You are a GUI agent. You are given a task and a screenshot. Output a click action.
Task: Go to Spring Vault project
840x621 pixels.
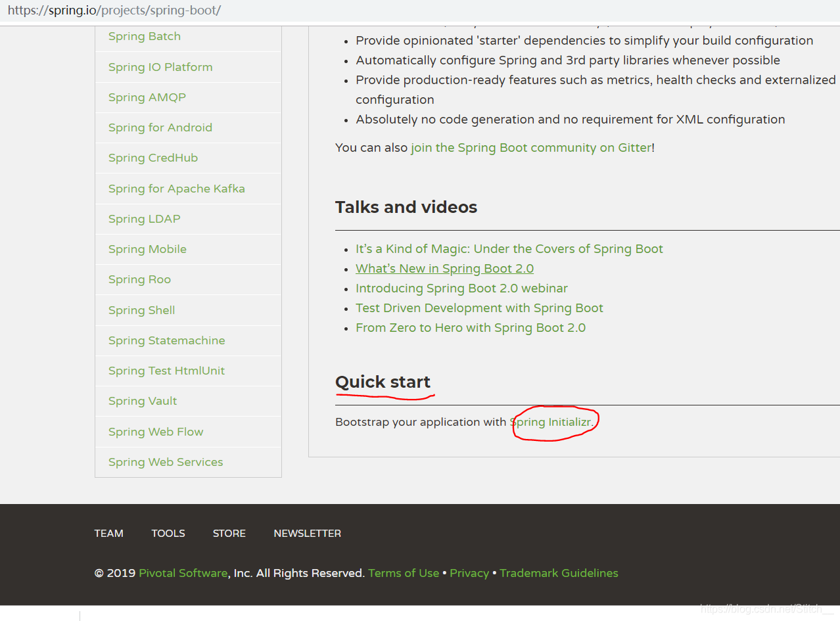[x=143, y=401]
